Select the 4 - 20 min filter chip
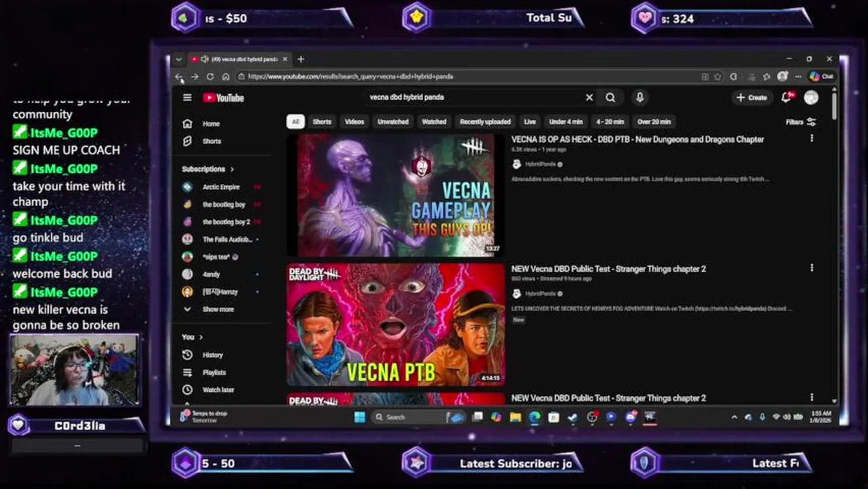 (610, 122)
